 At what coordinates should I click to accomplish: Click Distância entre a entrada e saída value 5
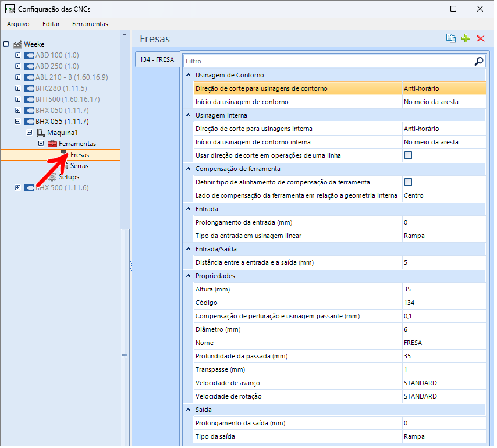(443, 262)
